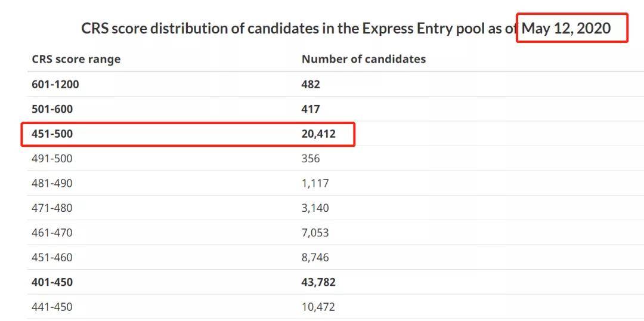Click the 7,053 candidates value

[315, 233]
